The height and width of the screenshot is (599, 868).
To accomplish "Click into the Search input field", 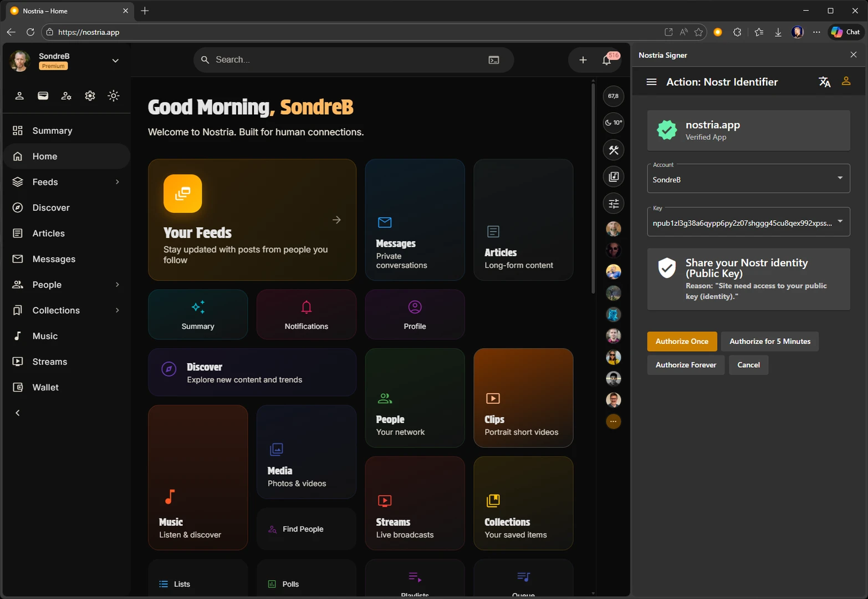I will (344, 60).
